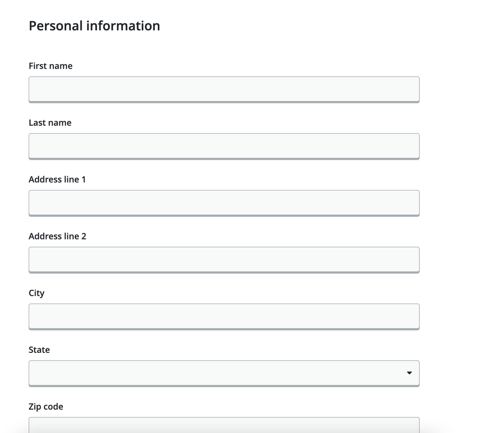Screen dimensions: 504x433
Task: Click the "Address line 1" label
Action: [57, 179]
